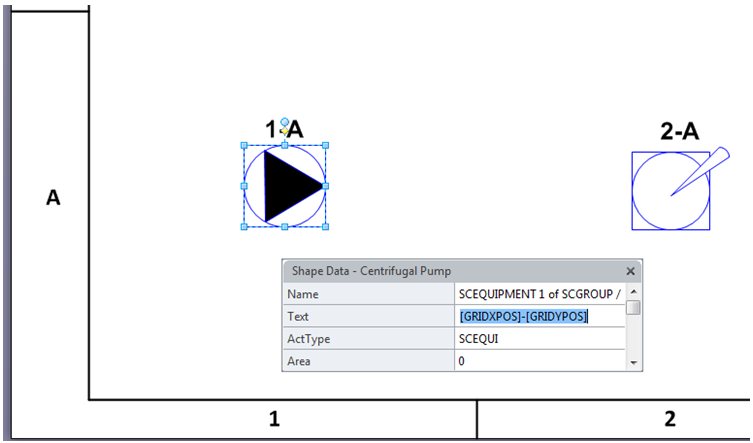This screenshot has width=753, height=443.
Task: Close the Shape Data panel
Action: point(630,271)
